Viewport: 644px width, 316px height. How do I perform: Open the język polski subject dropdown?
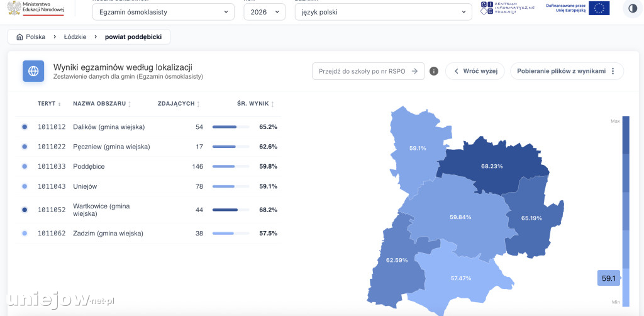coord(384,12)
